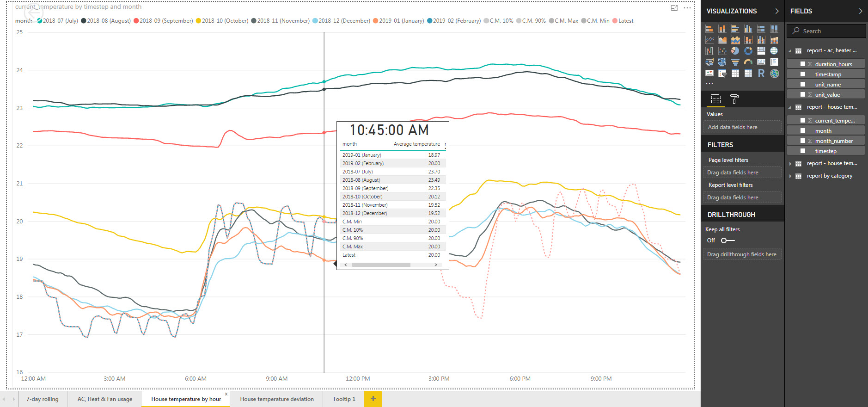Check the current_tempe... field
Viewport: 868px width, 407px height.
(x=803, y=120)
